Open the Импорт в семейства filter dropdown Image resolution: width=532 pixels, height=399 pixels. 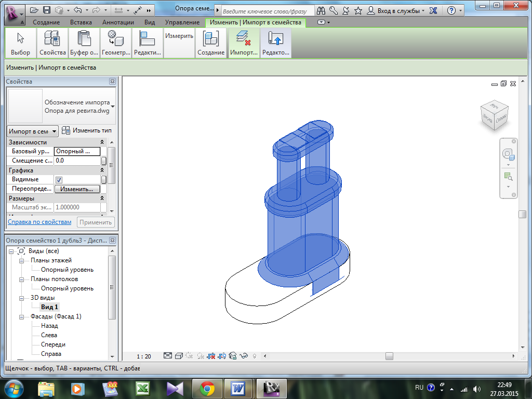click(x=33, y=131)
